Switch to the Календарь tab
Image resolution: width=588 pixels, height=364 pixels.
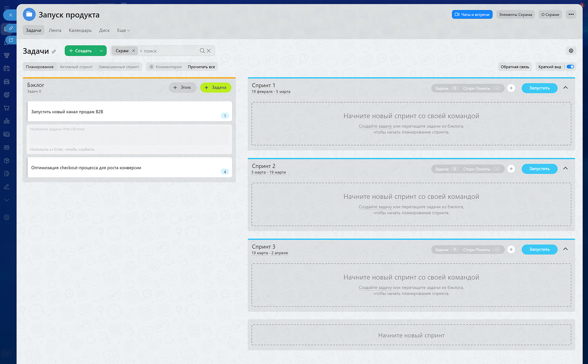[x=80, y=31]
